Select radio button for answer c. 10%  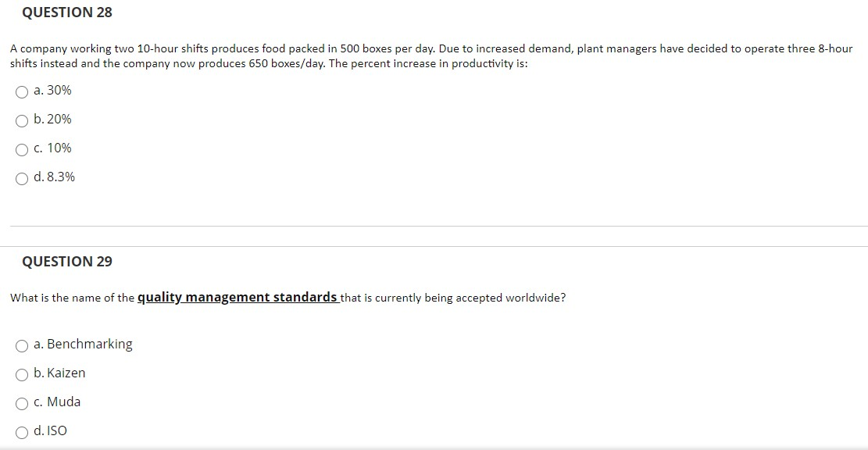pos(22,149)
